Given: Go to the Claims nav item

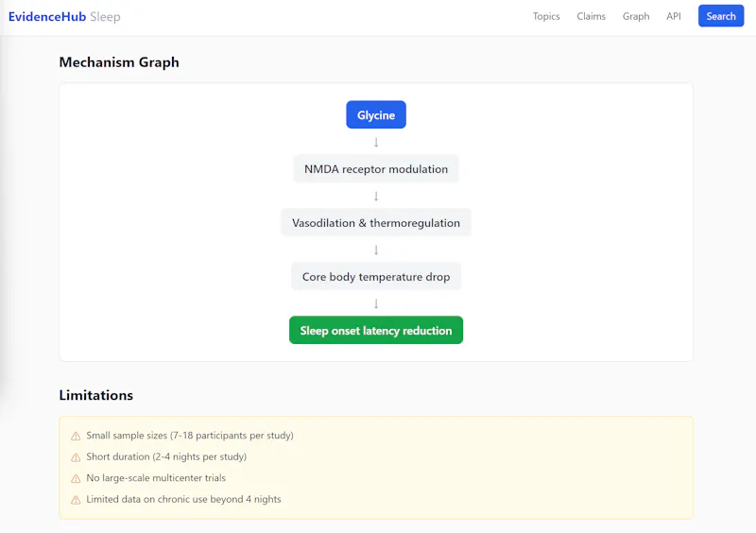Looking at the screenshot, I should [591, 16].
